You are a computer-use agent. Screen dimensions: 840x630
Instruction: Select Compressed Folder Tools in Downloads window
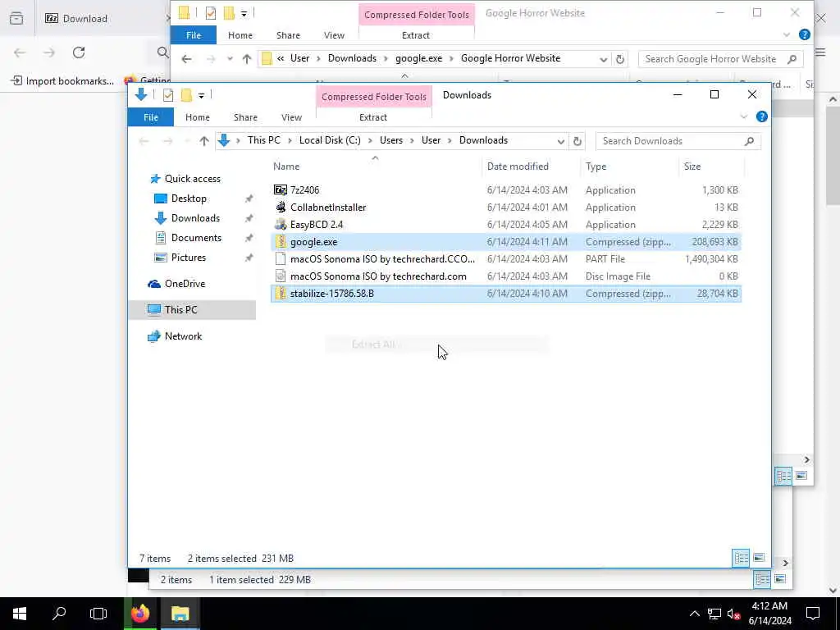click(374, 97)
